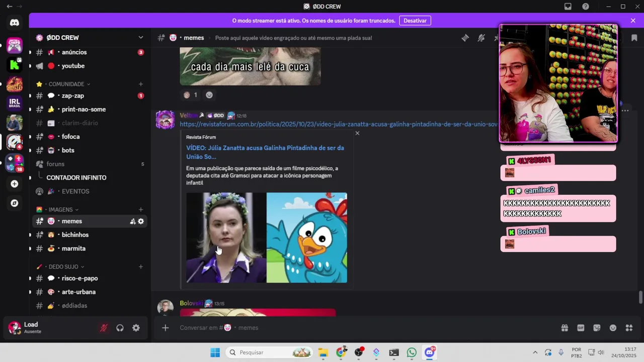The width and height of the screenshot is (644, 362).
Task: Open the bichinhos channel
Action: pyautogui.click(x=90, y=235)
